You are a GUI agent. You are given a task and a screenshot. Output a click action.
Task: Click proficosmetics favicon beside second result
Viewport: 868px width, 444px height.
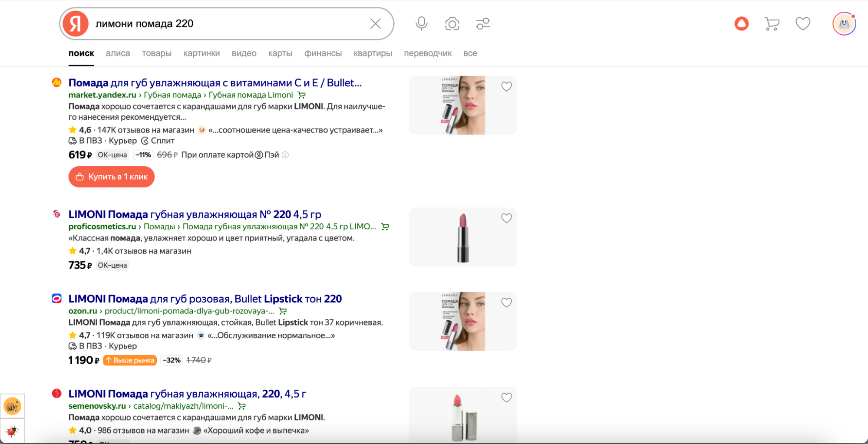56,214
